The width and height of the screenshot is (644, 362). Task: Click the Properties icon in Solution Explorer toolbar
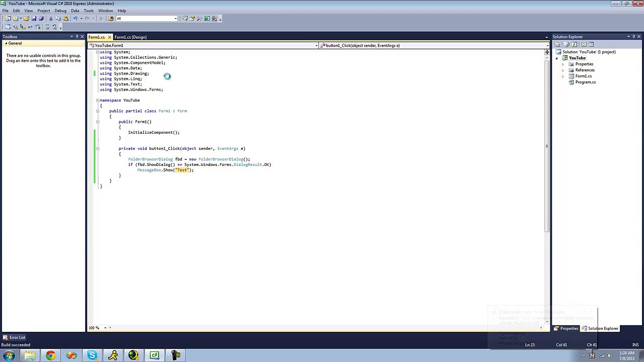[557, 44]
